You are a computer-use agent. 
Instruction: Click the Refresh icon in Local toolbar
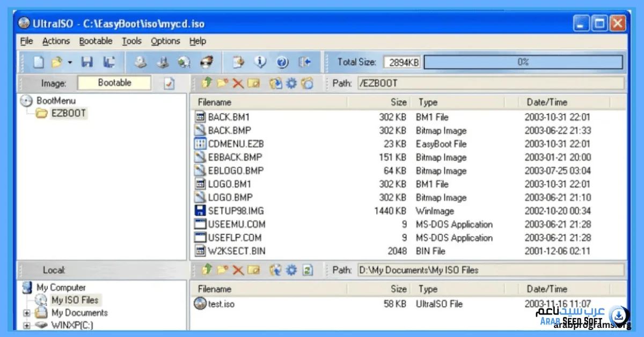(x=308, y=270)
